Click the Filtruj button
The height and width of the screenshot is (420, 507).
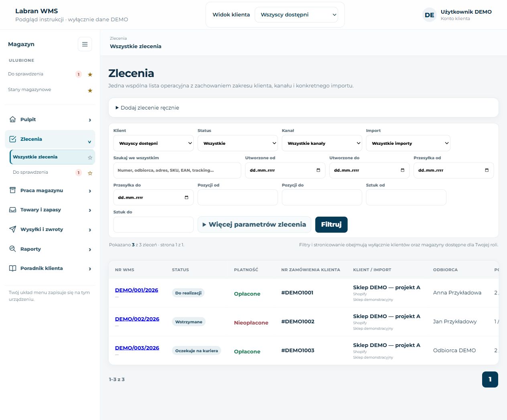click(331, 225)
